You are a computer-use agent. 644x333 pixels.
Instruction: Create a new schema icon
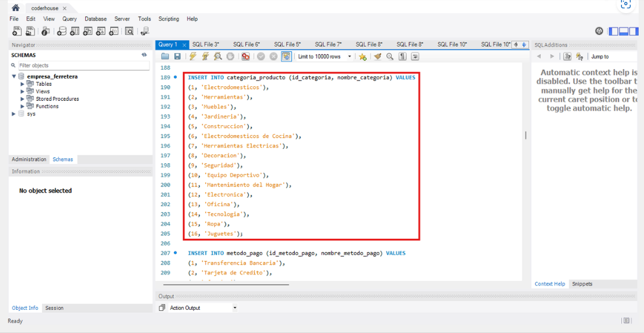62,31
